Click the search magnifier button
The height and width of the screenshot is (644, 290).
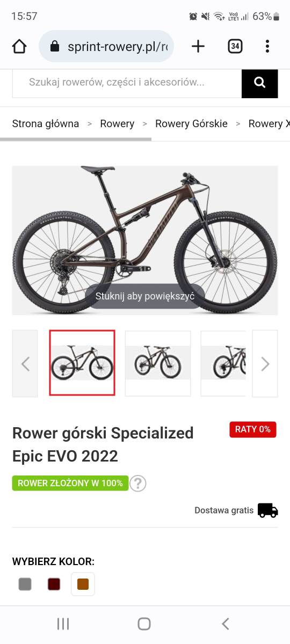(x=260, y=83)
